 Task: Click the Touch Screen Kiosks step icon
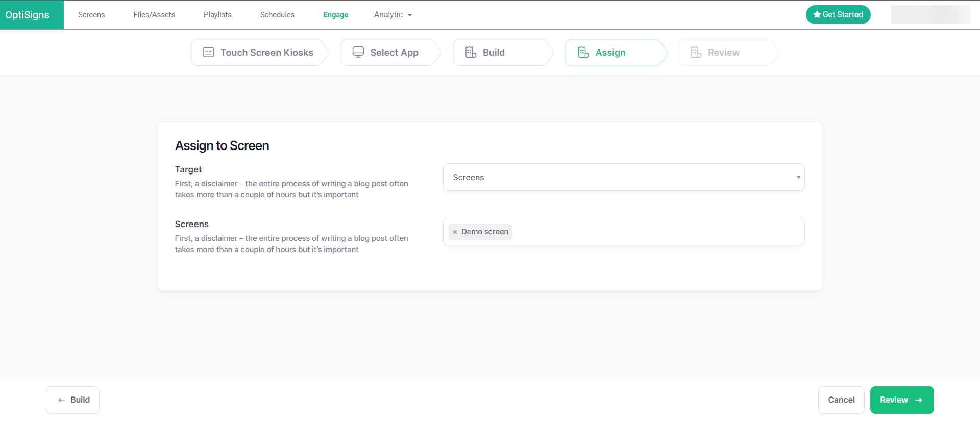208,52
